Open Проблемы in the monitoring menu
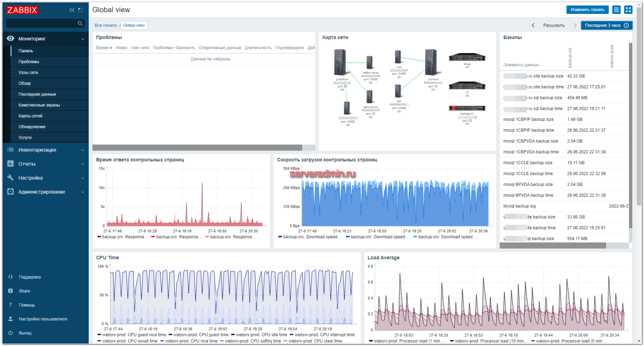The height and width of the screenshot is (346, 644). (x=29, y=62)
